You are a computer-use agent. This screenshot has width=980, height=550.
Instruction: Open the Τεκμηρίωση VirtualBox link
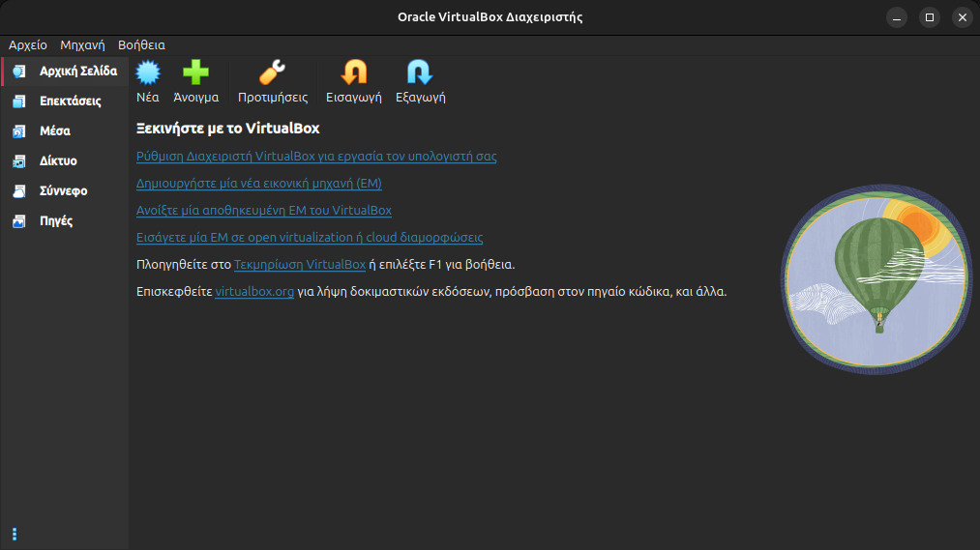pyautogui.click(x=299, y=265)
